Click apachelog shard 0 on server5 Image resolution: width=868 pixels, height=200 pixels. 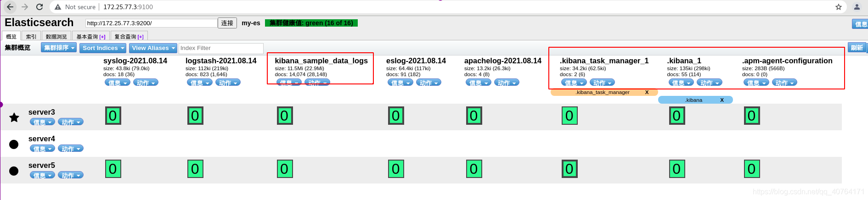474,169
